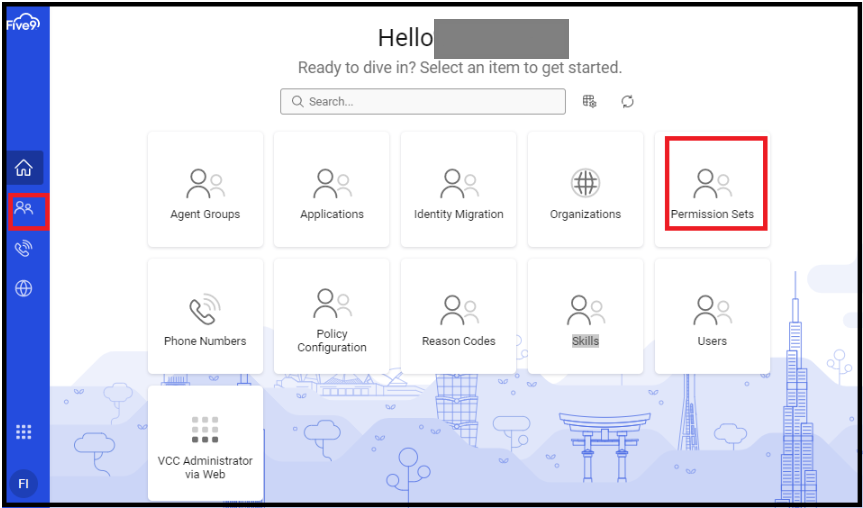Click the Five9 logo in the sidebar
Viewport: 863px width, 508px height.
(x=24, y=25)
